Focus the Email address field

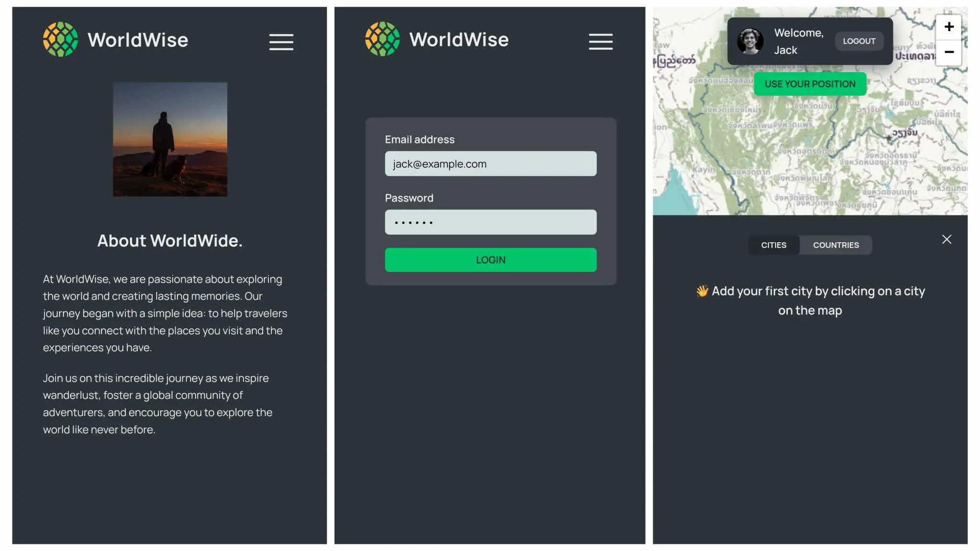click(490, 164)
